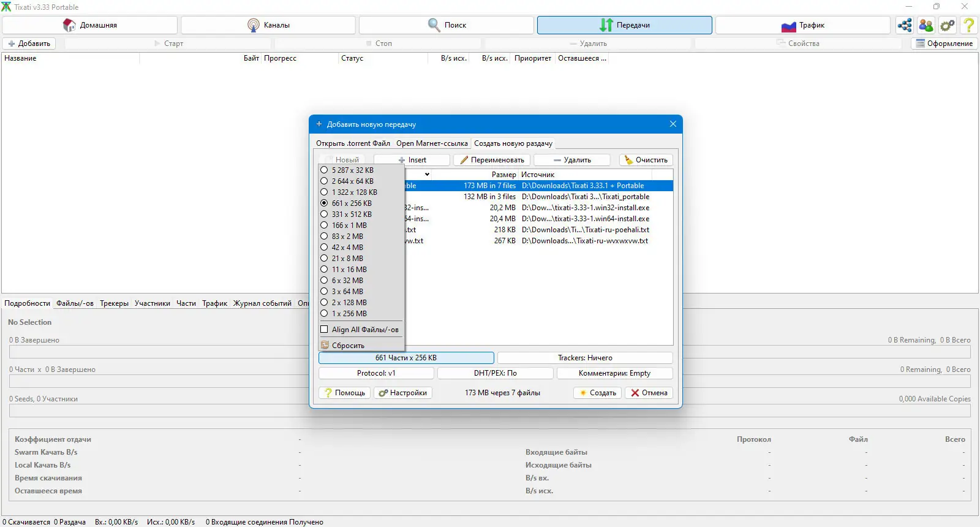Screen dimensions: 980x527
Task: Open the Комментарии: Empty selector
Action: 615,373
